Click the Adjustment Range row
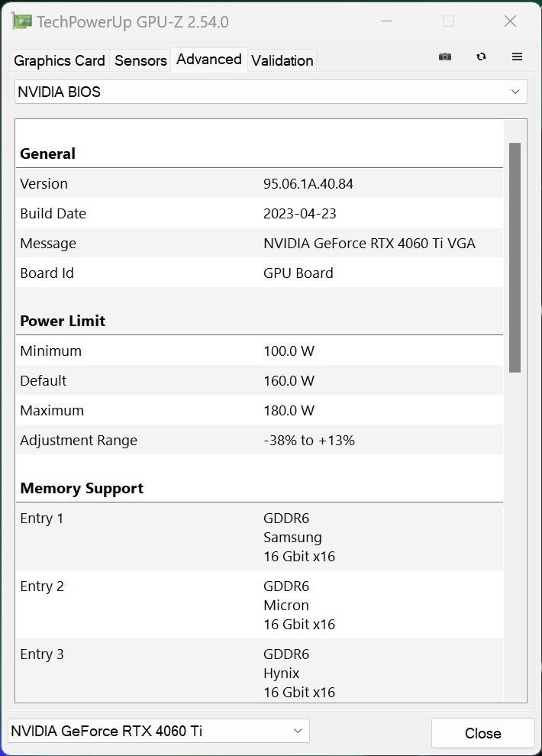Screen dimensions: 542x756 point(259,441)
